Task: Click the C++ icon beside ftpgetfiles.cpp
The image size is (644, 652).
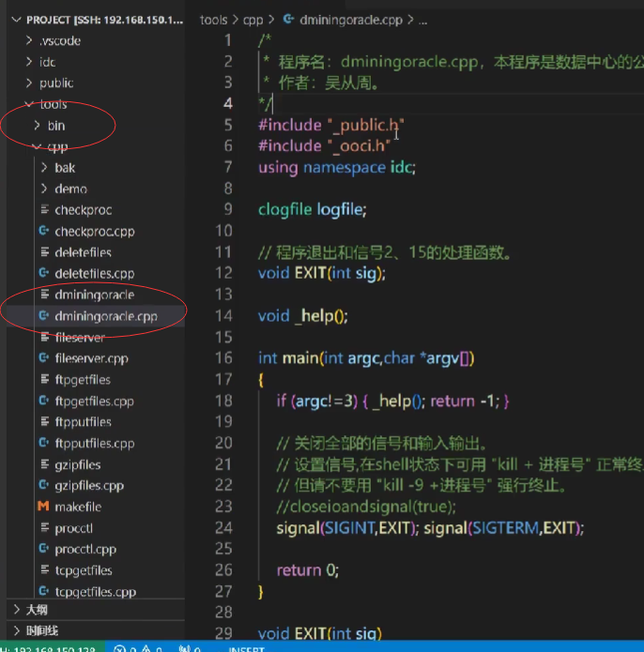Action: 44,401
